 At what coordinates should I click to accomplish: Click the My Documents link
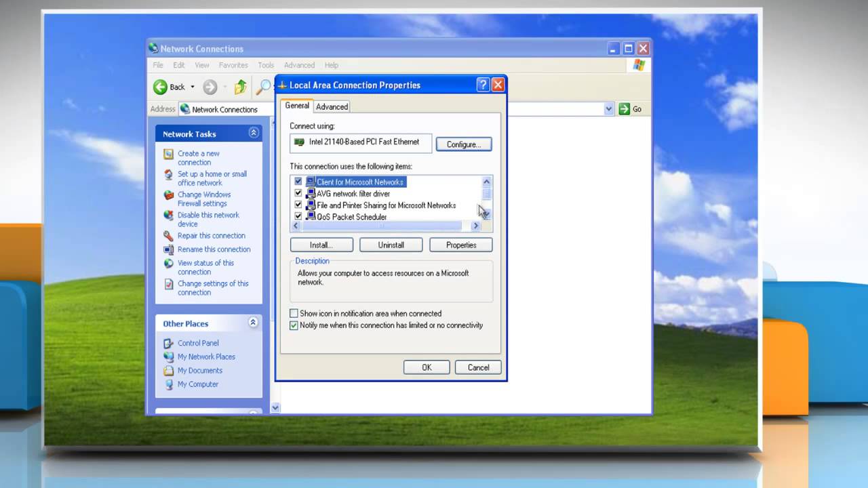point(200,371)
